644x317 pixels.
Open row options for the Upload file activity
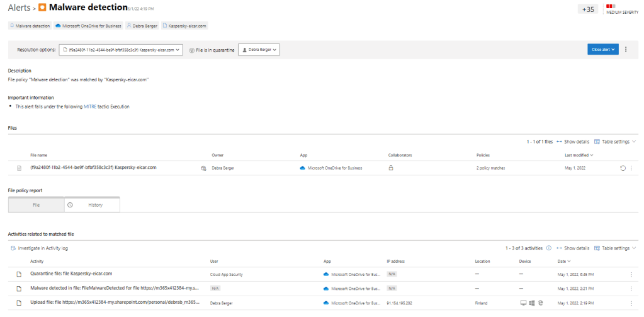pyautogui.click(x=631, y=303)
